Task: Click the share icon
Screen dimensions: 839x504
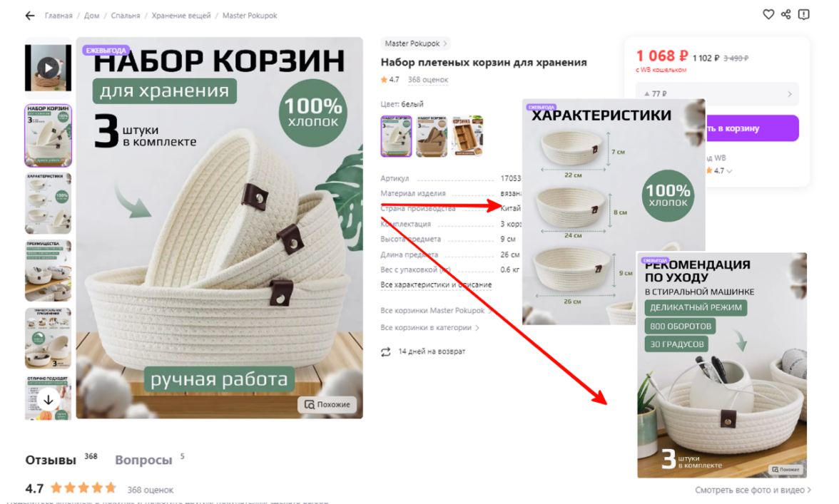Action: click(x=786, y=14)
